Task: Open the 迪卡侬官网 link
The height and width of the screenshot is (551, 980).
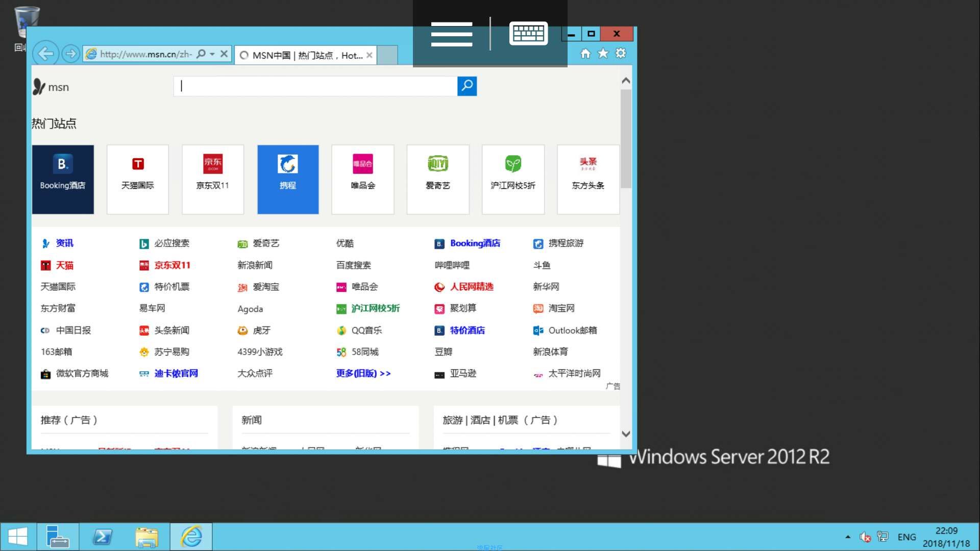Action: [176, 373]
